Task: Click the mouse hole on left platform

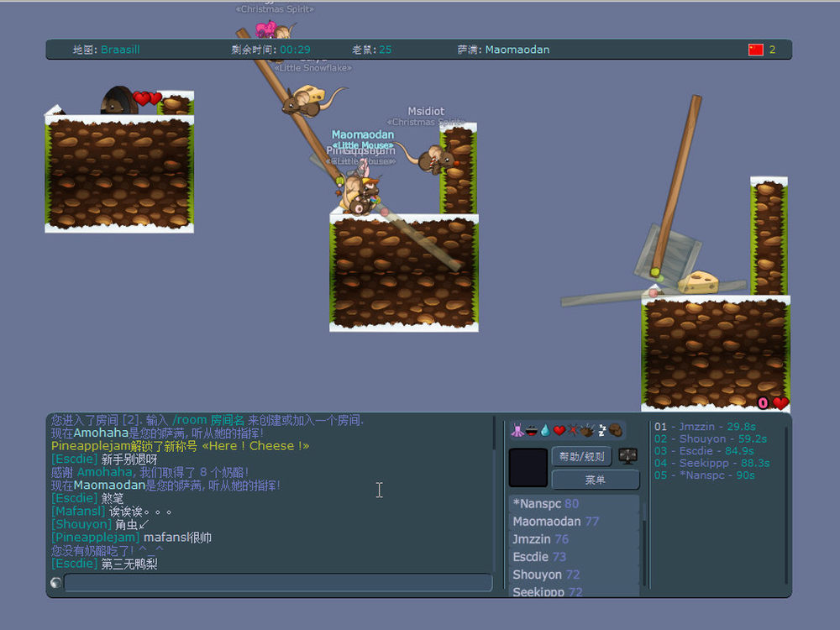Action: pos(119,100)
